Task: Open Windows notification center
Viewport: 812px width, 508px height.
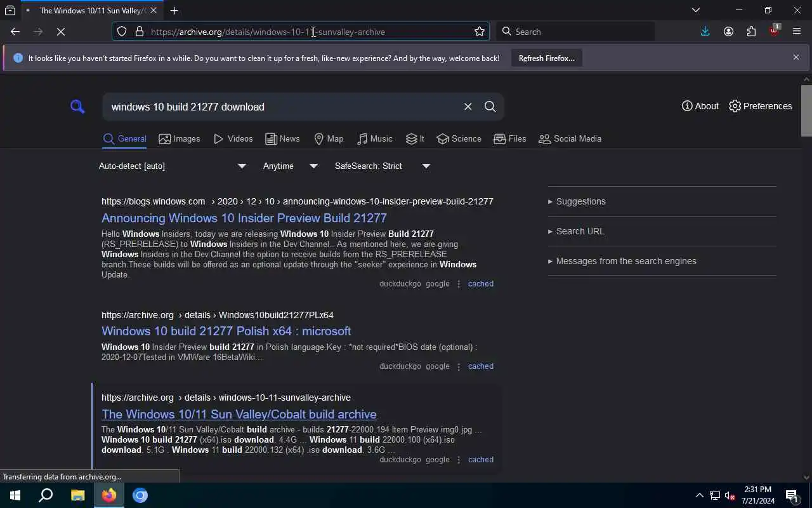Action: [792, 495]
